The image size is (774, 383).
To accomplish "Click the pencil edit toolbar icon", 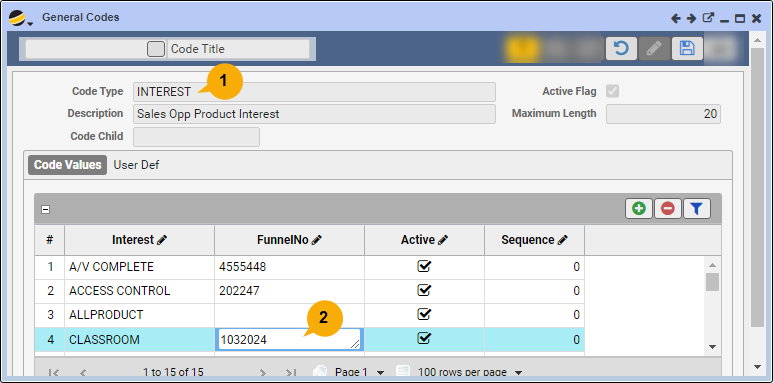I will pos(654,48).
